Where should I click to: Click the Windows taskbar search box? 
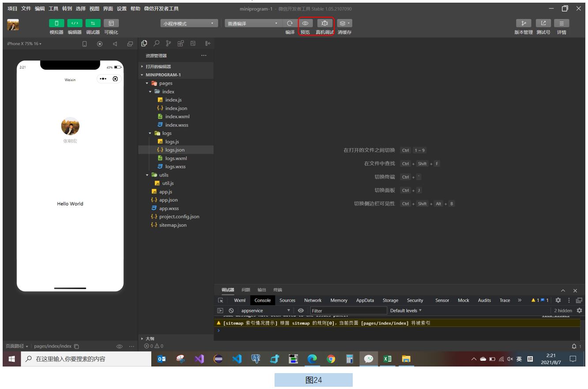tap(86, 359)
